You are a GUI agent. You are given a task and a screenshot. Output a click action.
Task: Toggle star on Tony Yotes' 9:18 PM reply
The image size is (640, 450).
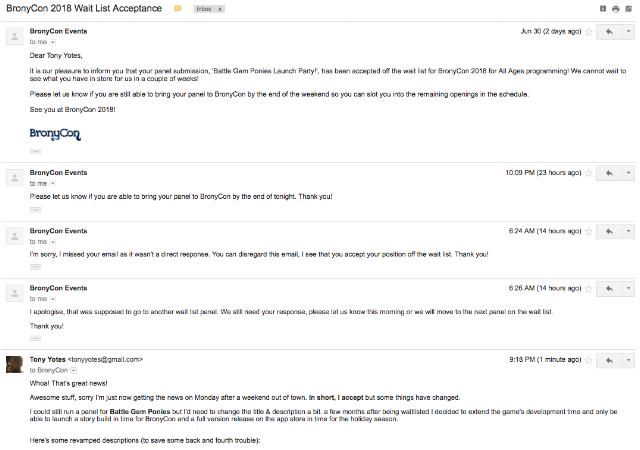coord(589,360)
